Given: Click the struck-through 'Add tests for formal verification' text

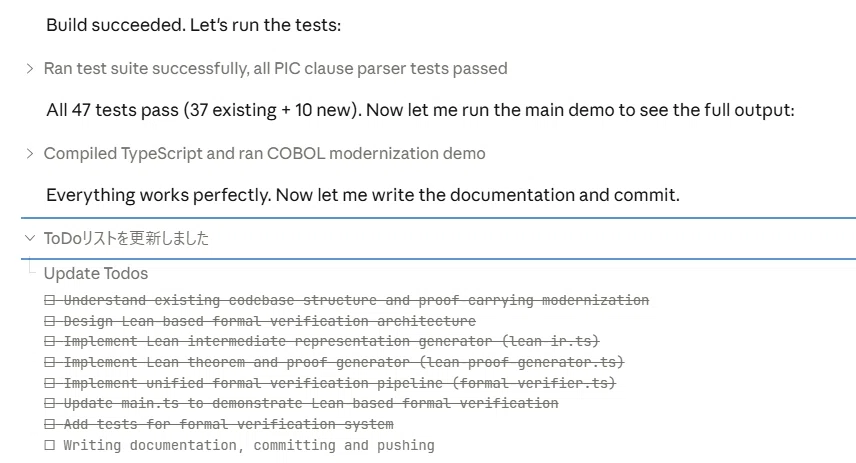Looking at the screenshot, I should pyautogui.click(x=229, y=424).
